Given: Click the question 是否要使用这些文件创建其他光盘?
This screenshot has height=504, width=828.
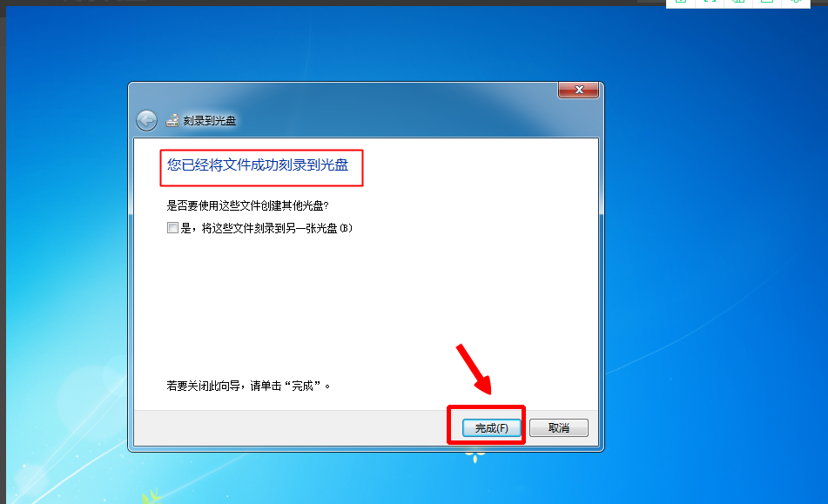Looking at the screenshot, I should (x=247, y=205).
